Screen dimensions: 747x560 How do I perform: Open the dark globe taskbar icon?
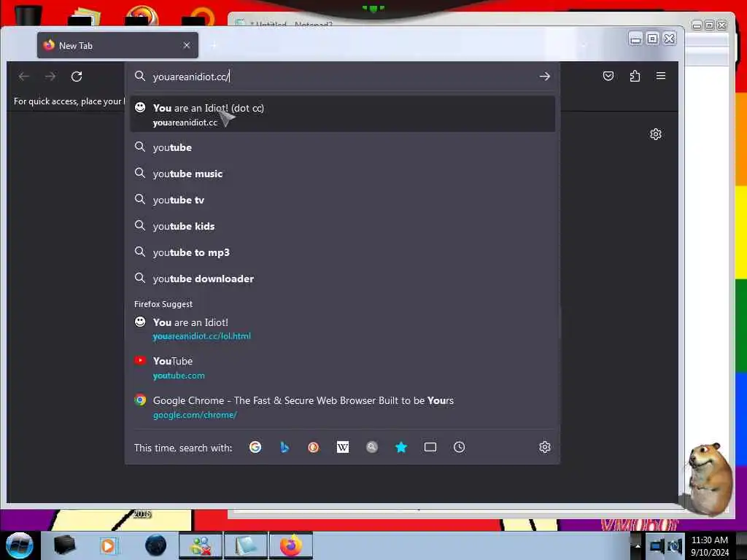[x=156, y=545]
